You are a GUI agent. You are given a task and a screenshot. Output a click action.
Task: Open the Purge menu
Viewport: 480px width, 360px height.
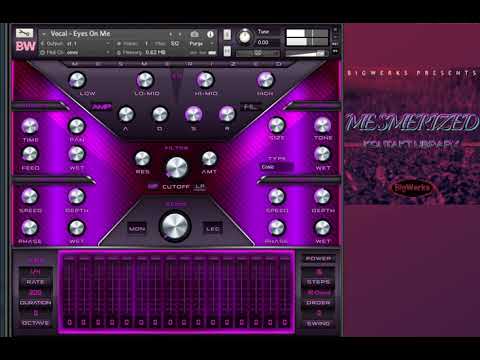click(x=201, y=44)
